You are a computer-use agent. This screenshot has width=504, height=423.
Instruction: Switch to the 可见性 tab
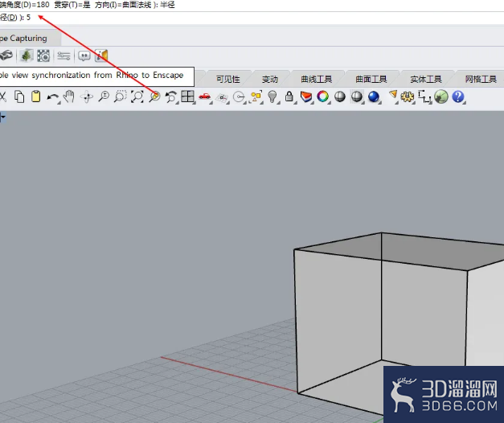[228, 79]
